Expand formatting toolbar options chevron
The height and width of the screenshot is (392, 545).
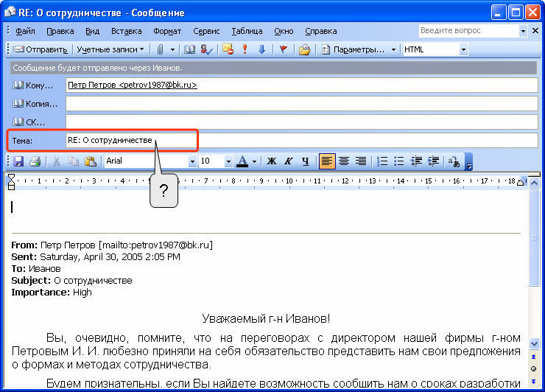(x=469, y=162)
